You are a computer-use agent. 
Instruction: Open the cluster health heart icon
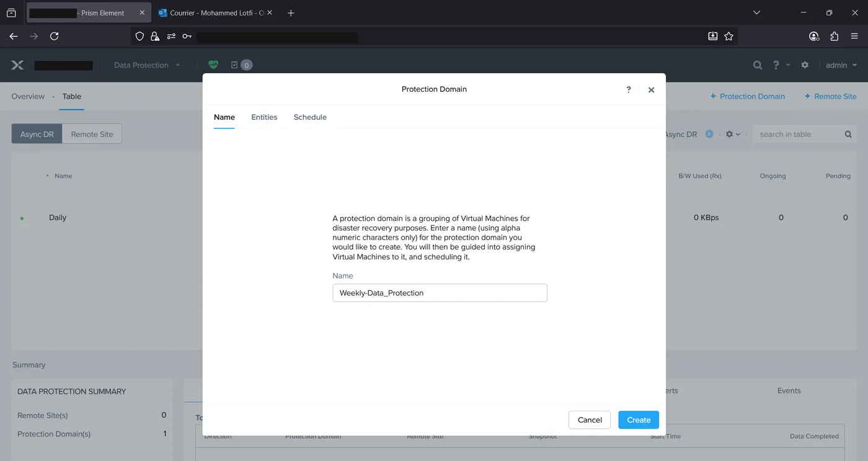pos(213,65)
